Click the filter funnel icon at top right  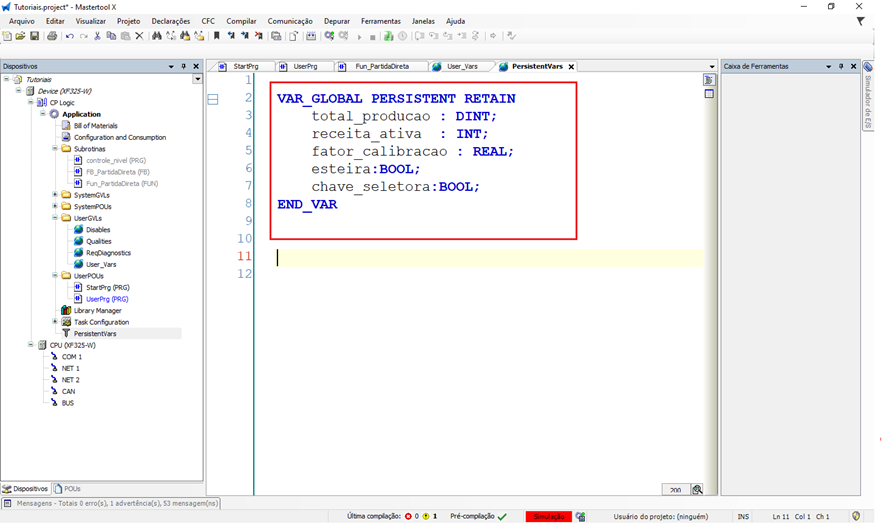[x=860, y=21]
